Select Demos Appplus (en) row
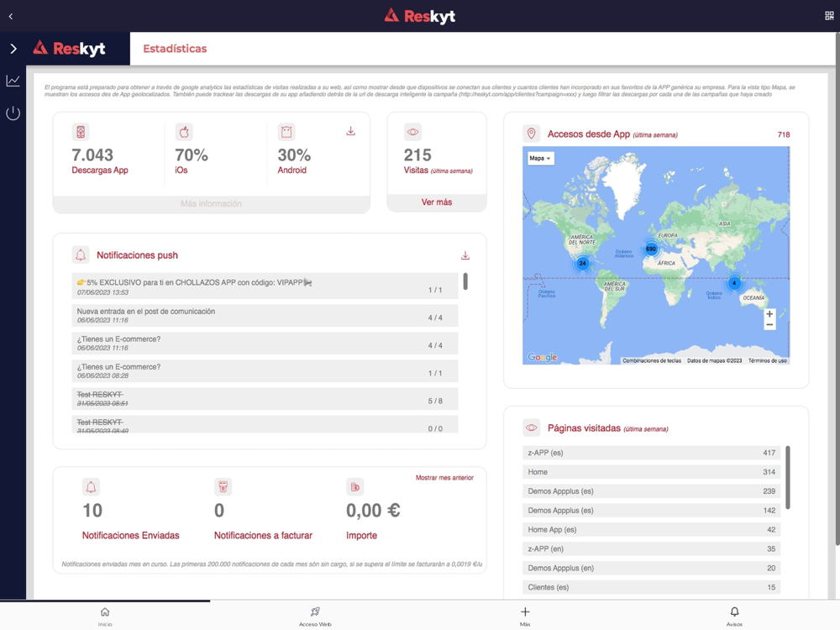This screenshot has height=630, width=840. [652, 569]
